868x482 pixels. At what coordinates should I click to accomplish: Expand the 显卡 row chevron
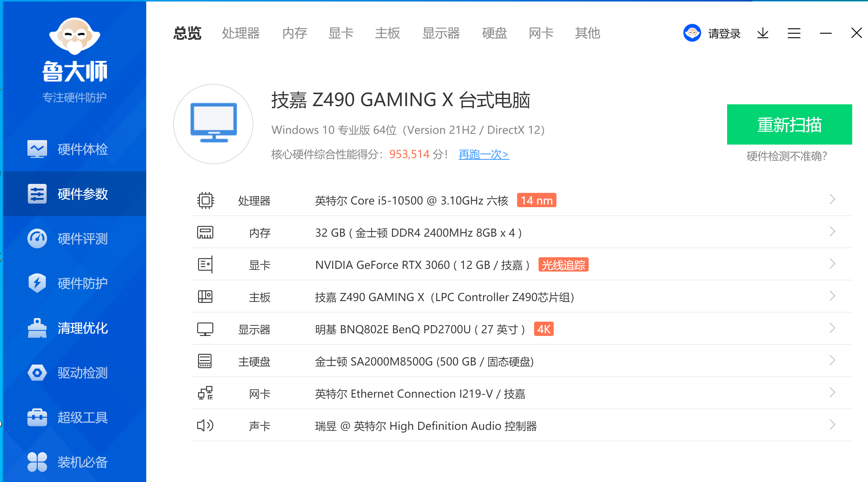[832, 264]
